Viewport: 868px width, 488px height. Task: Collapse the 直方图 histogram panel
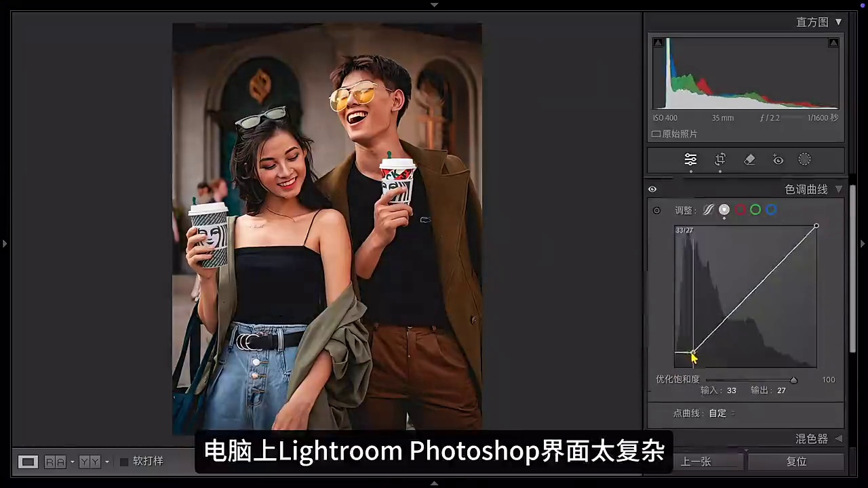[839, 22]
